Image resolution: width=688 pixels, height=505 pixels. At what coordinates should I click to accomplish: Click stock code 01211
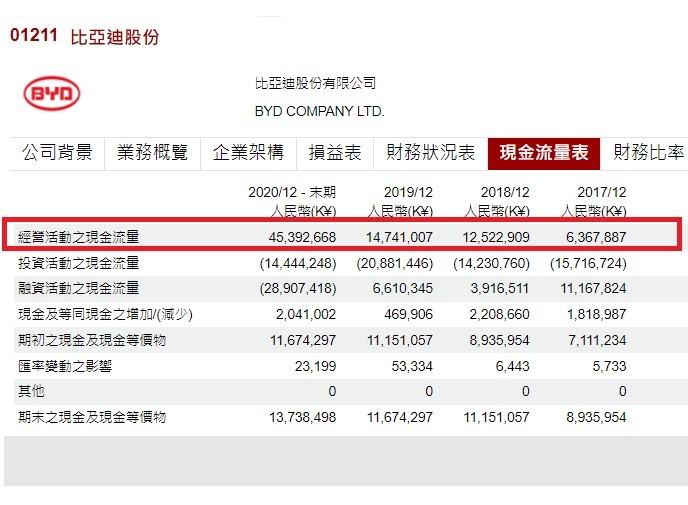34,35
